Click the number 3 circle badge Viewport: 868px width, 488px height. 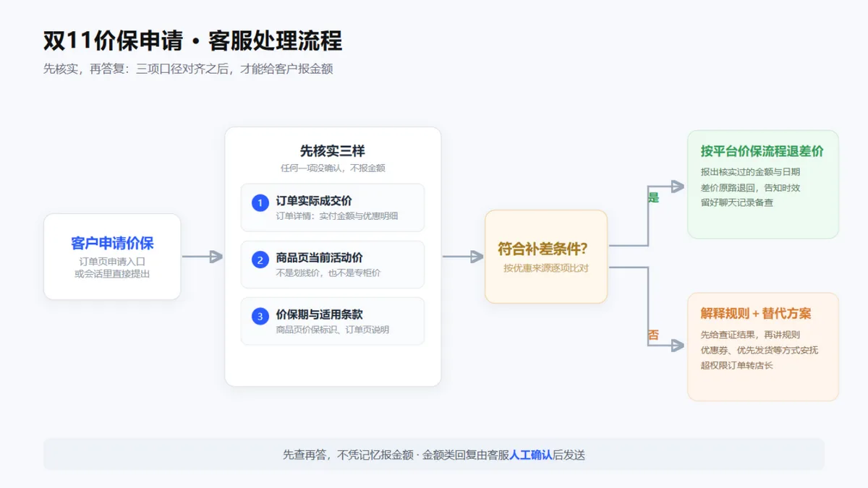point(260,316)
